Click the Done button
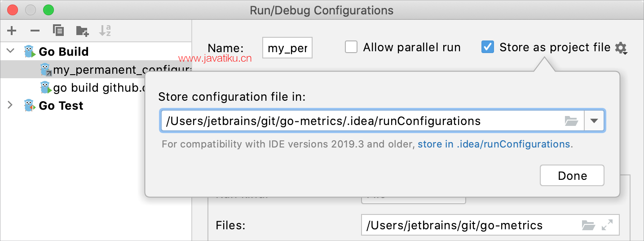This screenshot has height=241, width=644. 572,175
